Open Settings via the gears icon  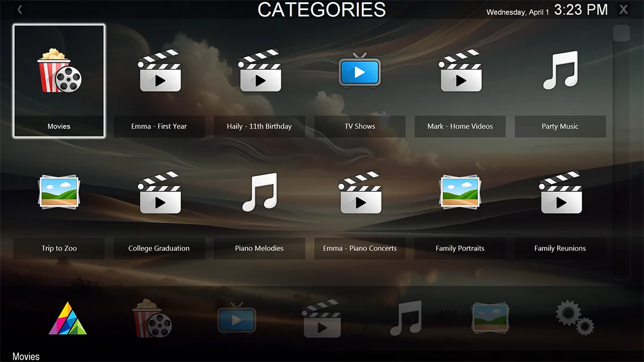[575, 318]
